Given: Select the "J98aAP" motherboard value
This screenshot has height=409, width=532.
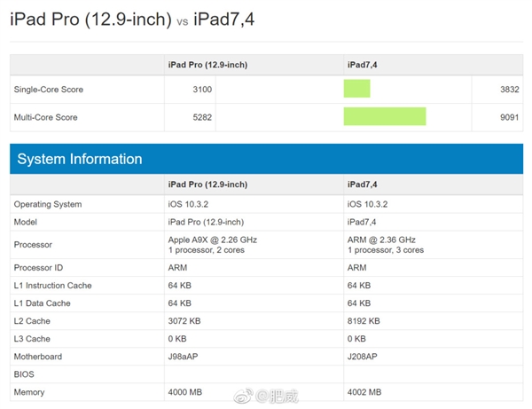Looking at the screenshot, I should tap(183, 357).
